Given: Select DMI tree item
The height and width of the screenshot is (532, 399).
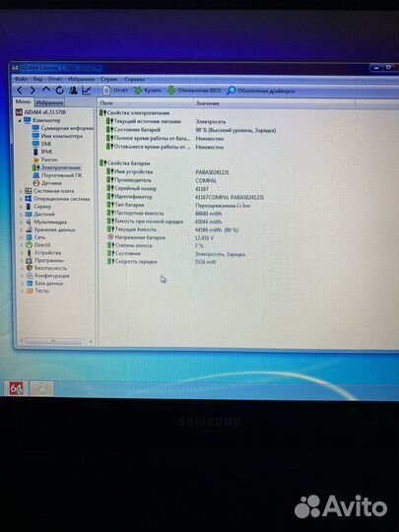Looking at the screenshot, I should pyautogui.click(x=42, y=144).
